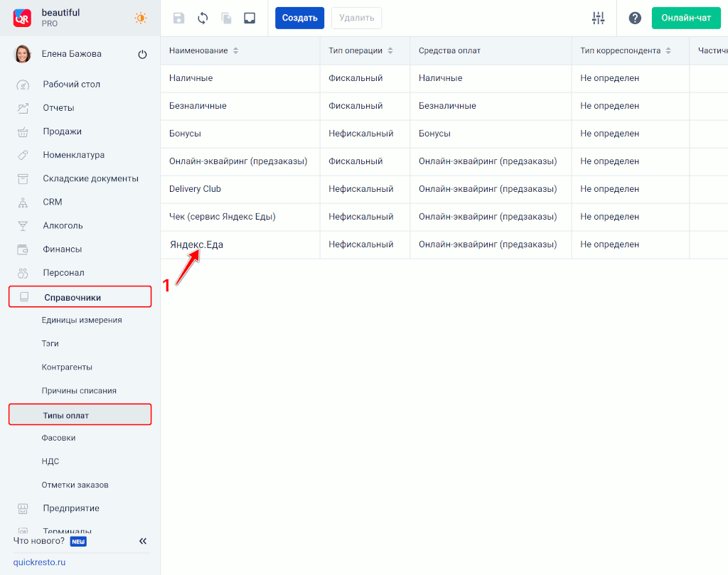Image resolution: width=728 pixels, height=575 pixels.
Task: Click the archive inbox tray icon
Action: [250, 18]
